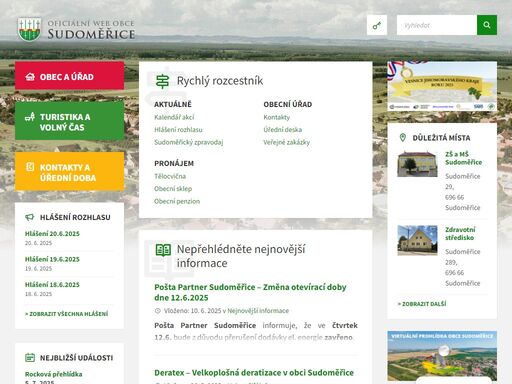This screenshot has height=384, width=512.
Task: Open Virtuální prohlídka obce banner
Action: pyautogui.click(x=442, y=356)
